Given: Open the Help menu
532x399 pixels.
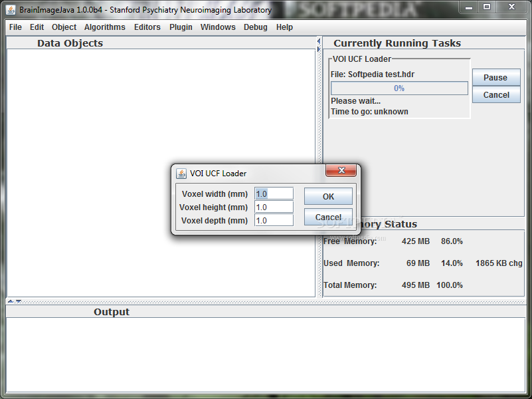Looking at the screenshot, I should (x=284, y=27).
